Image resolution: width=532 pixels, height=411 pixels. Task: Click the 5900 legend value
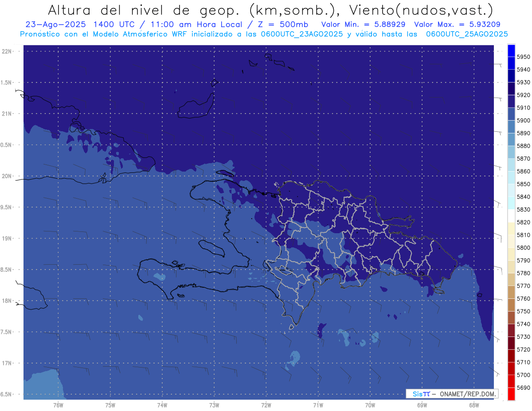pyautogui.click(x=524, y=120)
